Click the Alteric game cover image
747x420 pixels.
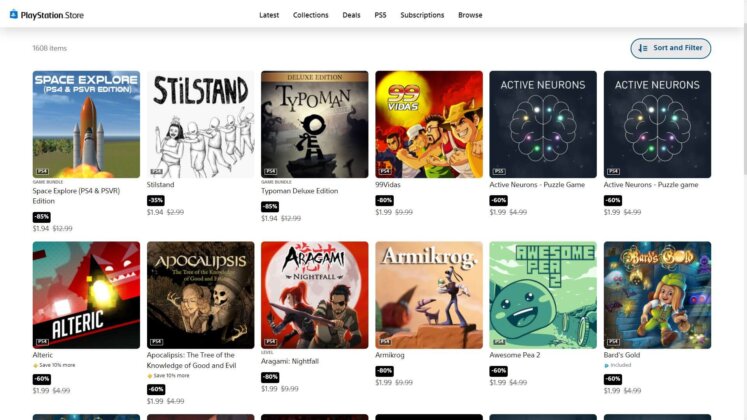(86, 295)
